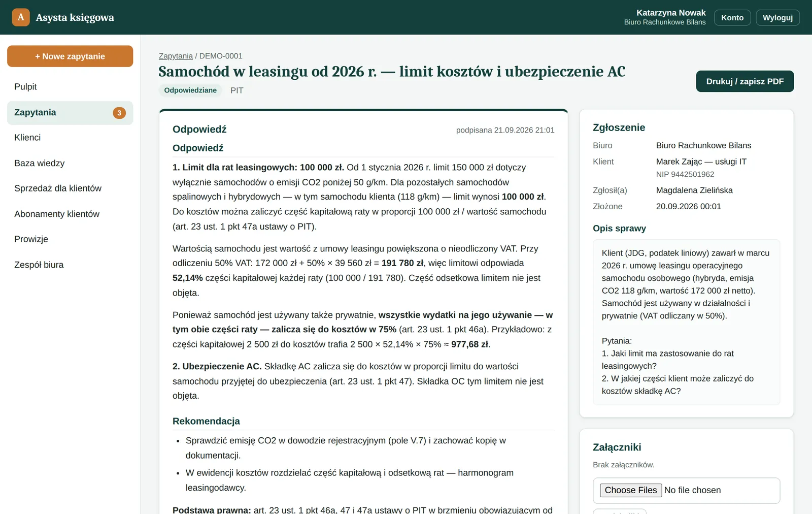Click Choose Files to attach a file
812x514 pixels.
631,490
